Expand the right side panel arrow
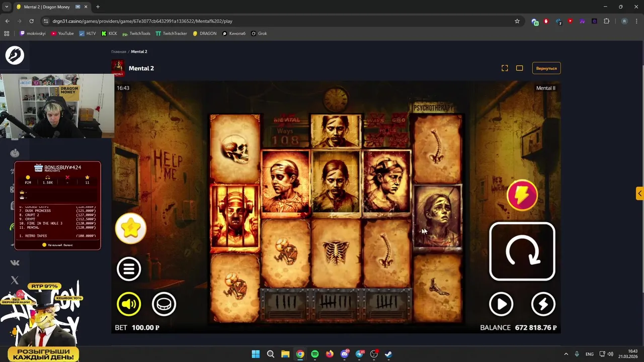This screenshot has width=644, height=362. (639, 194)
